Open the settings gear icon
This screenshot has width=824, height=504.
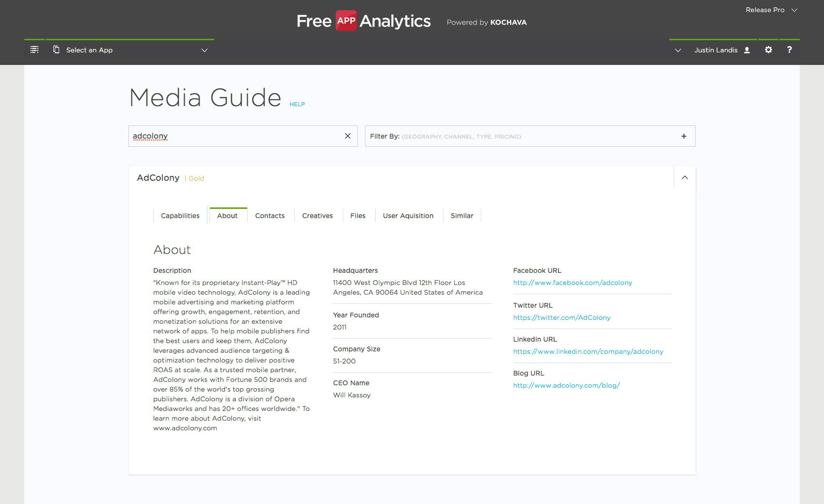[x=768, y=49]
